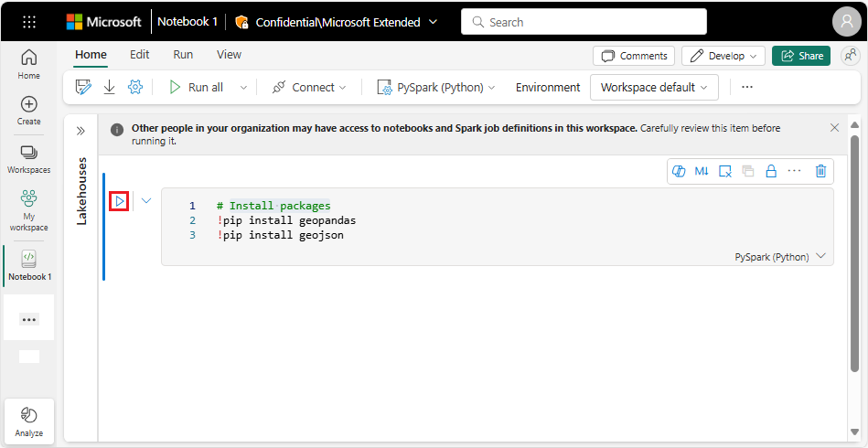Screen dimensions: 868x448
Task: Open the sensitivity label dropdown
Action: point(434,22)
